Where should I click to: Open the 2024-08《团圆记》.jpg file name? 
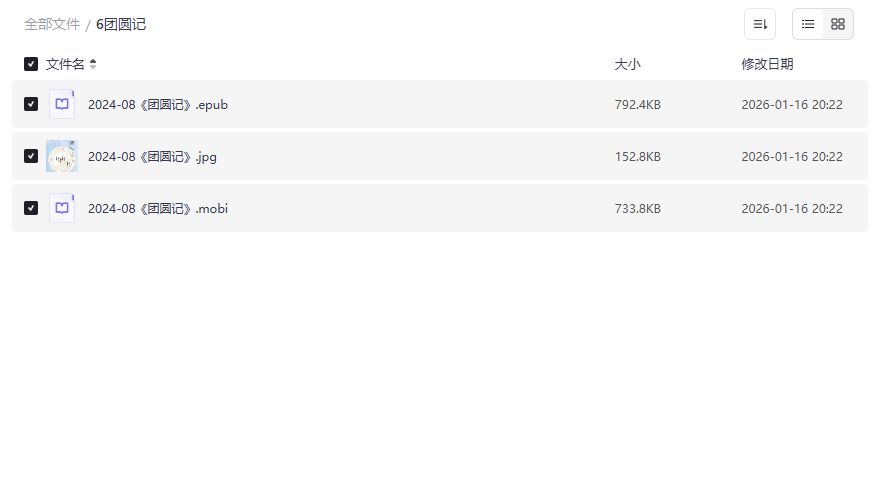coord(151,156)
